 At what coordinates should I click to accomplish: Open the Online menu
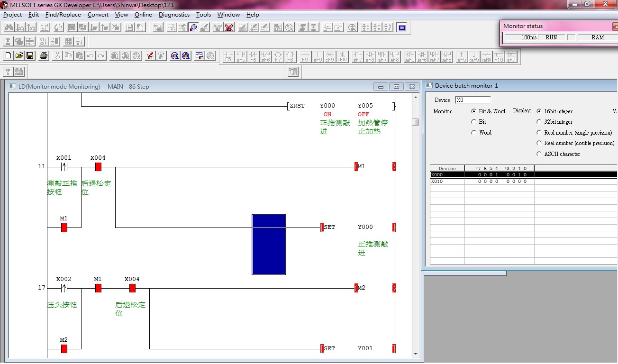coord(143,15)
